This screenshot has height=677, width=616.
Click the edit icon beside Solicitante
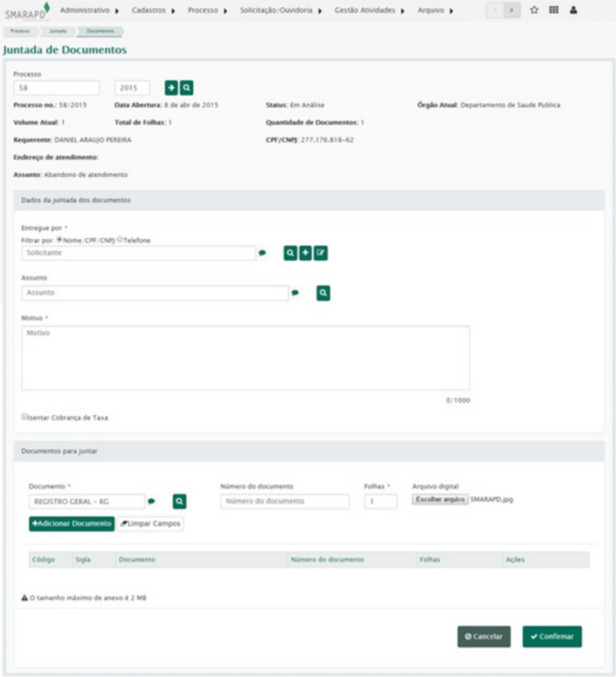pyautogui.click(x=321, y=253)
